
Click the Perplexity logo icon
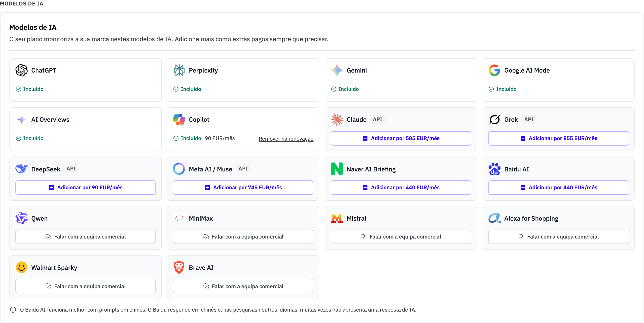[179, 70]
